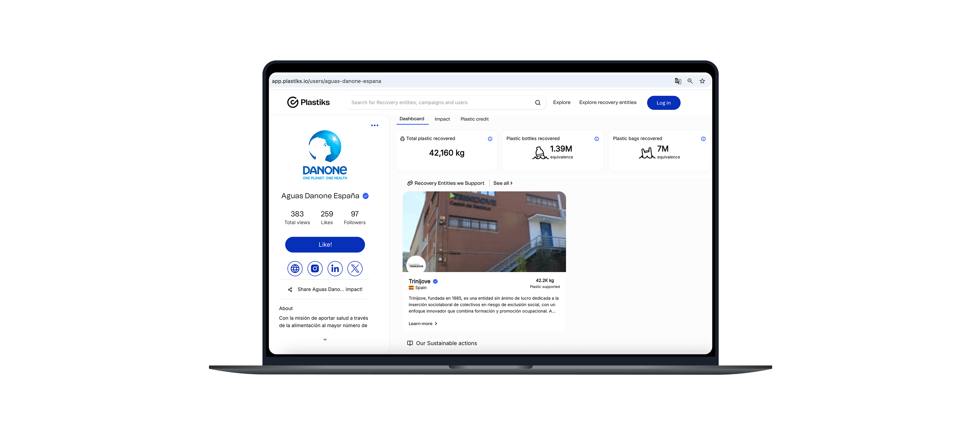The width and height of the screenshot is (980, 434).
Task: Open the LinkedIn profile icon
Action: (335, 269)
